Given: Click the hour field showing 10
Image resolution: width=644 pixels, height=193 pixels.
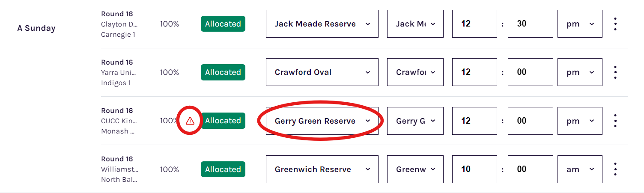Looking at the screenshot, I should tap(475, 169).
